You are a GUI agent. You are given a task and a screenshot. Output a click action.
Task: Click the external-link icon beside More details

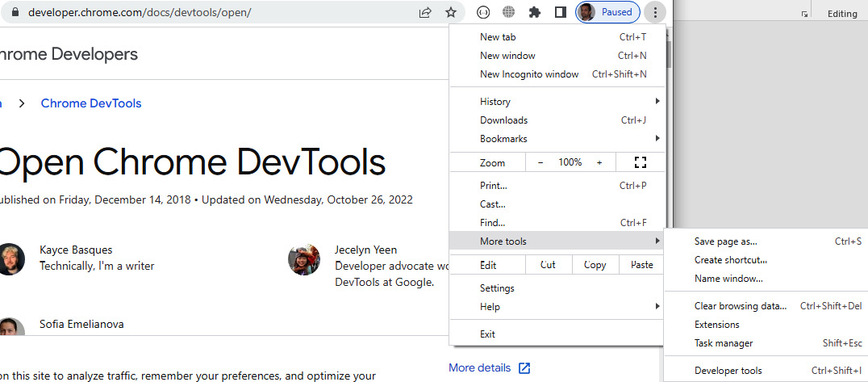click(524, 367)
